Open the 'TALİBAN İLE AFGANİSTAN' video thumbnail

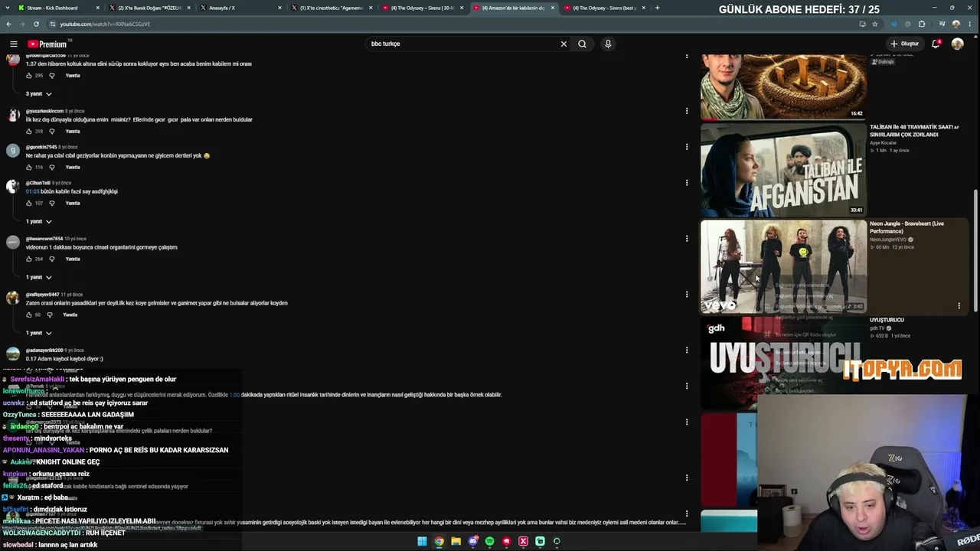783,170
